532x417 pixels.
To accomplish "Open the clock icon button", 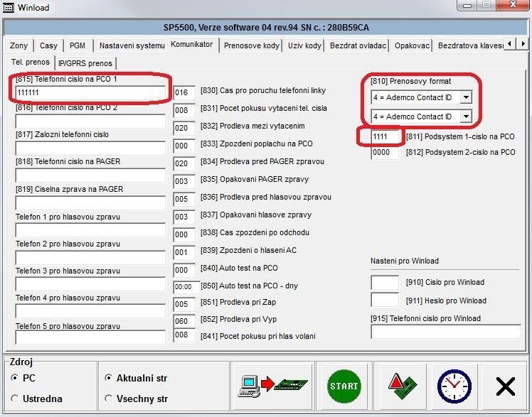I will coord(452,386).
